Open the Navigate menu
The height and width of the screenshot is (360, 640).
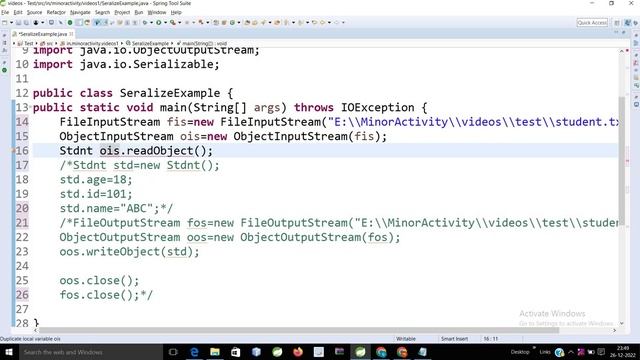tap(80, 12)
